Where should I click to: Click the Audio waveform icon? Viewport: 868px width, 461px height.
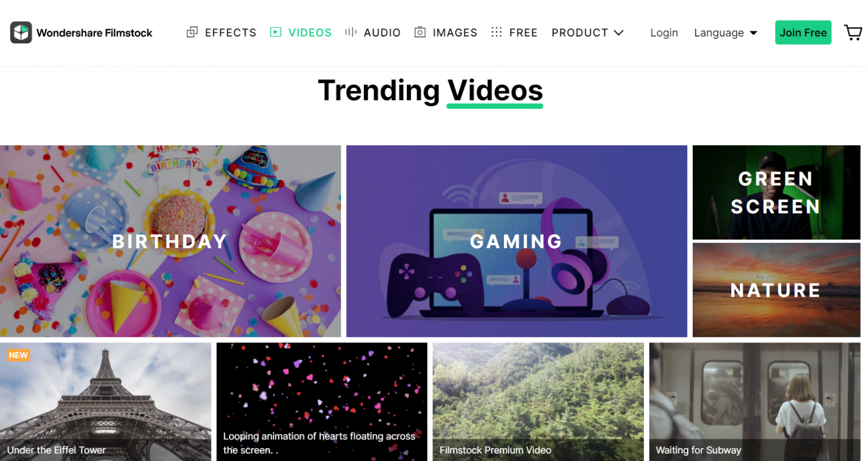click(x=350, y=32)
